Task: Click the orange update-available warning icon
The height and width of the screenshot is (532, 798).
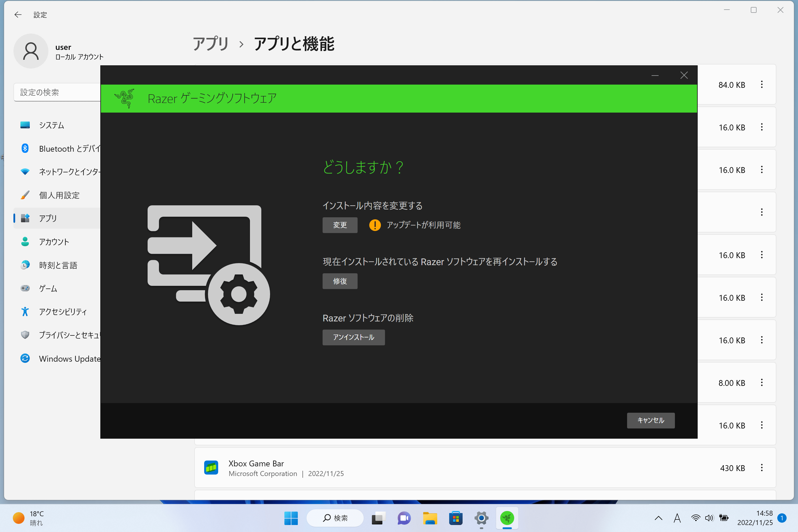Action: pyautogui.click(x=374, y=225)
